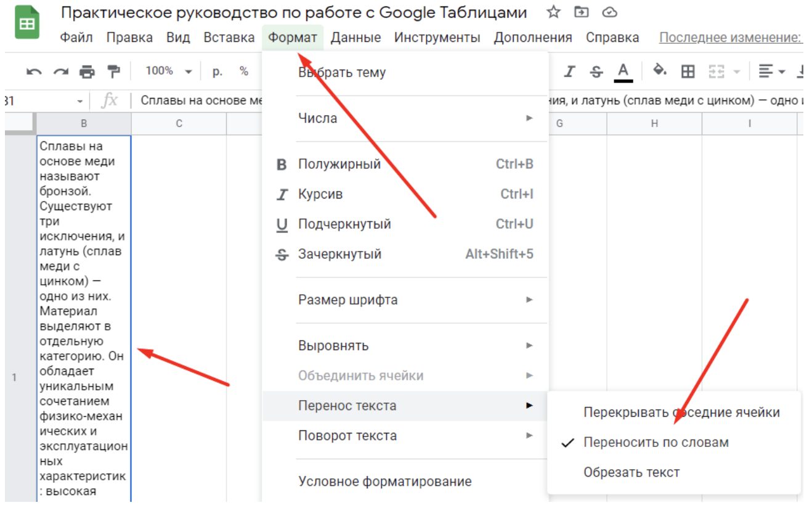Open the Данные menu
Viewport: 812px width, 508px height.
pos(355,38)
